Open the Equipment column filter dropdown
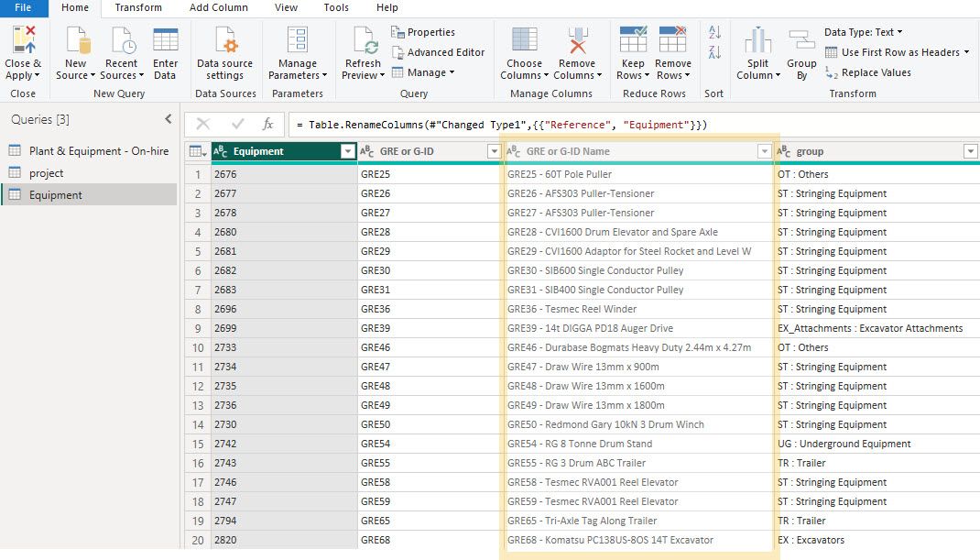Image resolution: width=980 pixels, height=560 pixels. [x=347, y=151]
